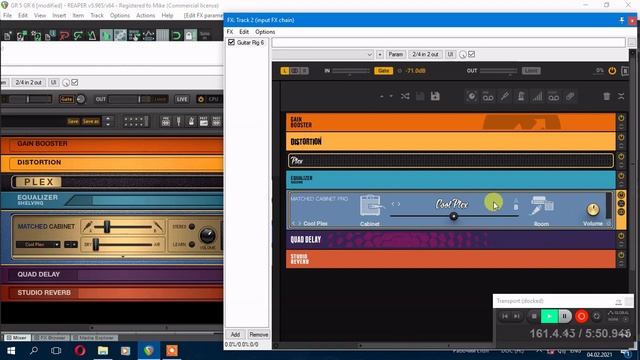The height and width of the screenshot is (360, 640).
Task: Toggle the Gate button in Guitar Rig 6 header
Action: [383, 71]
